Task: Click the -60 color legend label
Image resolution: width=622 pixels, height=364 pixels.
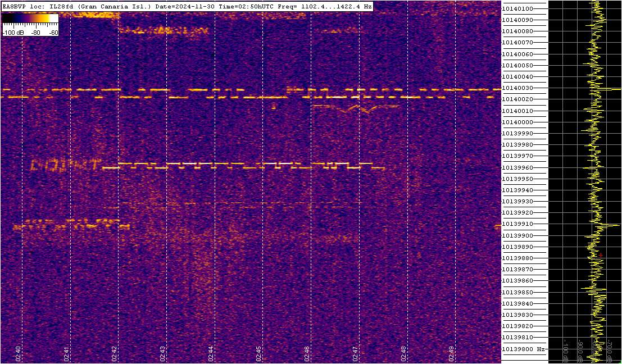Action: pyautogui.click(x=53, y=33)
